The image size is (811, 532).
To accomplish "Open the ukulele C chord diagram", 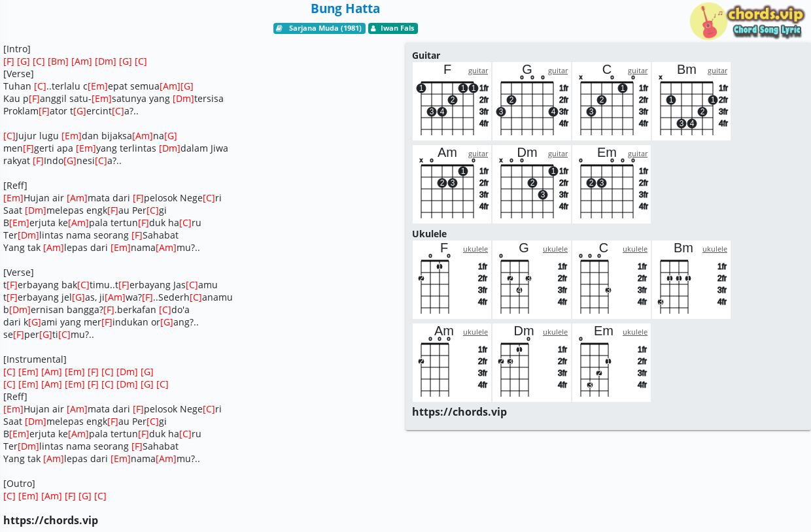I will pos(612,280).
